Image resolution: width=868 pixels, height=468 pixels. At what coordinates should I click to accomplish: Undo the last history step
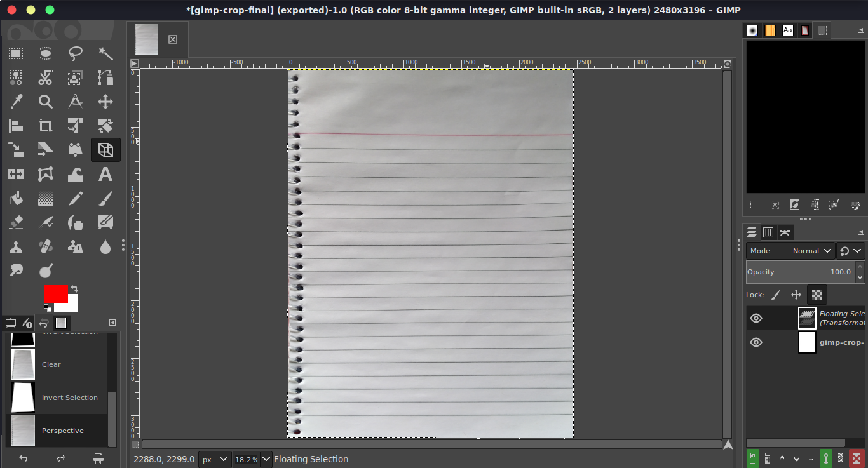pyautogui.click(x=23, y=458)
